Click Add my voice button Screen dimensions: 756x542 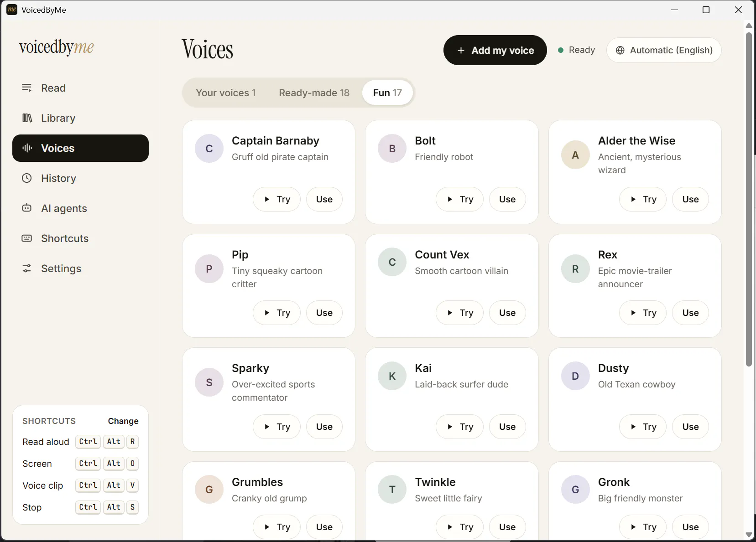(x=495, y=50)
